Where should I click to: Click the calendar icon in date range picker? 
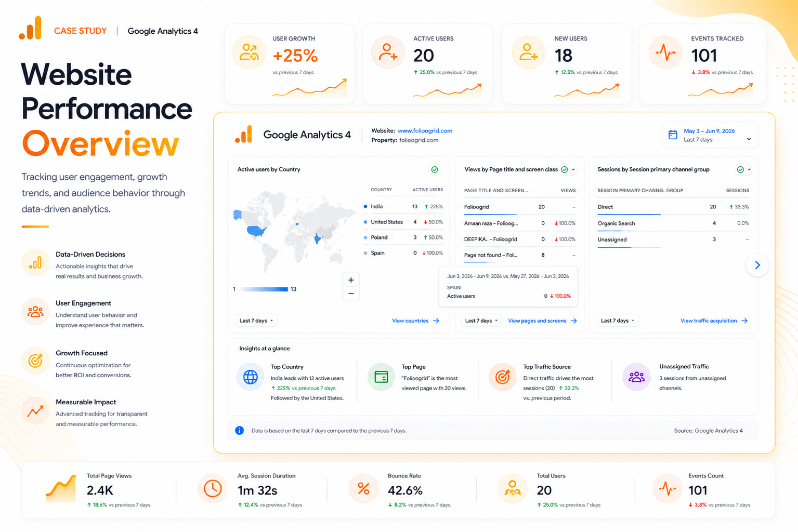click(673, 135)
